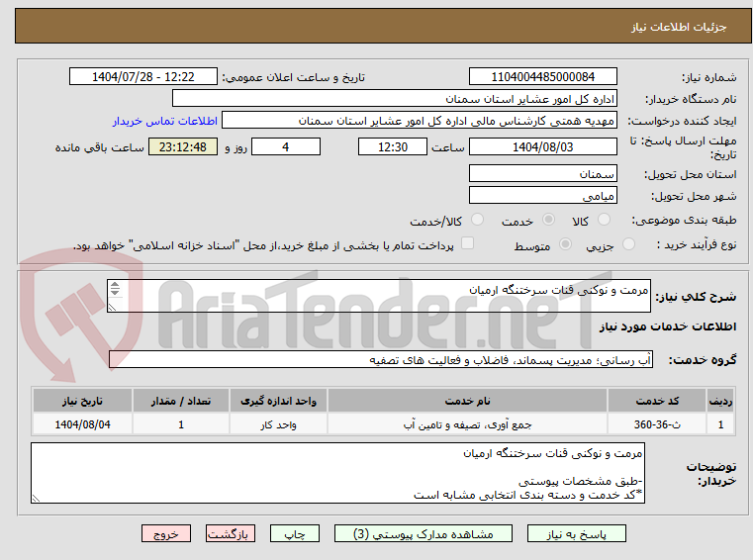Image resolution: width=753 pixels, height=560 pixels.
Task: Click the resize grip of buyer notes box
Action: (36, 499)
